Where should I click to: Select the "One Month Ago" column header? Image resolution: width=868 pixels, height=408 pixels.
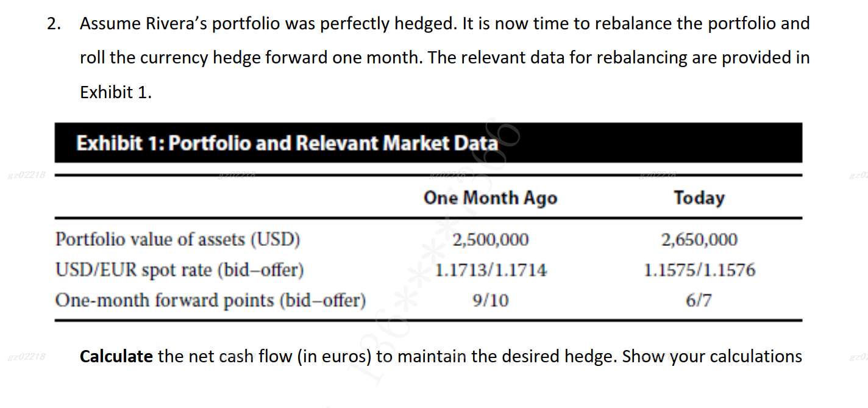pyautogui.click(x=490, y=198)
